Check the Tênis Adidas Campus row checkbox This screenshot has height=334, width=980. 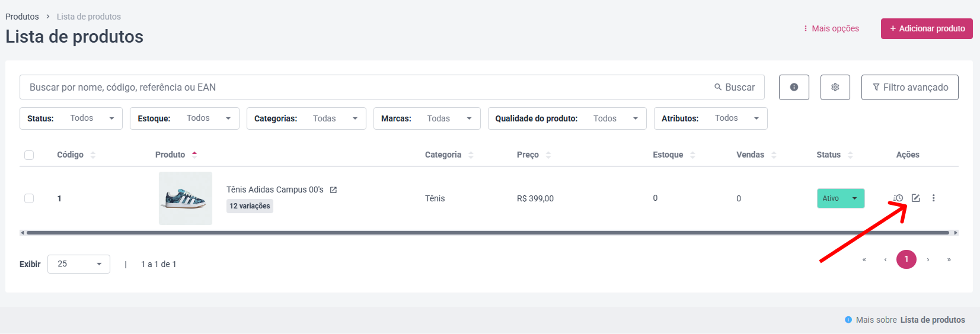[x=29, y=198]
